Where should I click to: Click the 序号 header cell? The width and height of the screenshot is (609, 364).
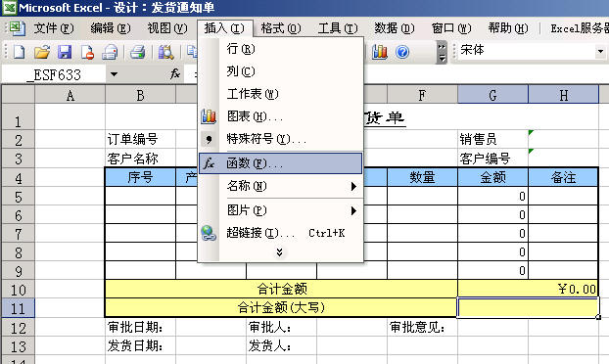point(141,178)
